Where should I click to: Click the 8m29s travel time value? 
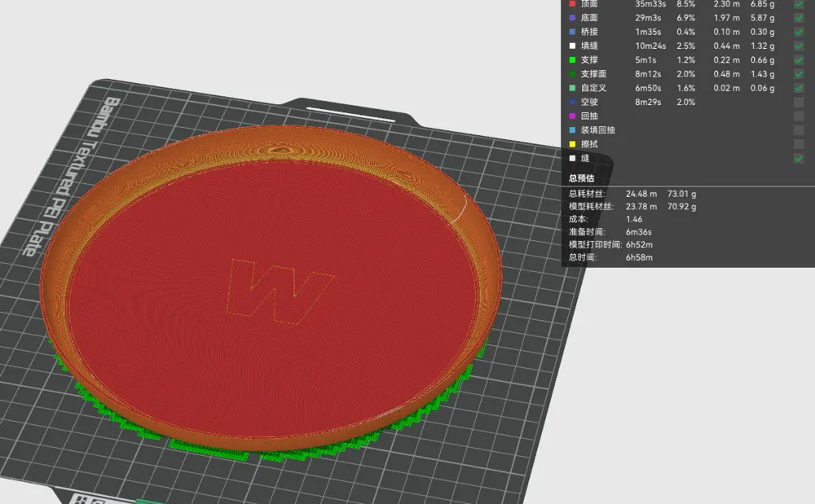[648, 102]
